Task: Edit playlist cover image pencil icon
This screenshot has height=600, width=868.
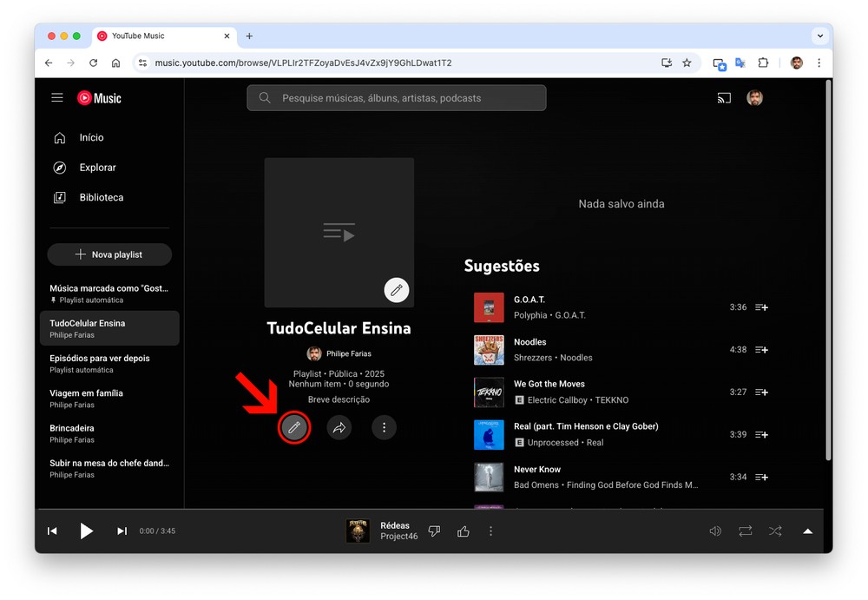Action: click(x=397, y=290)
